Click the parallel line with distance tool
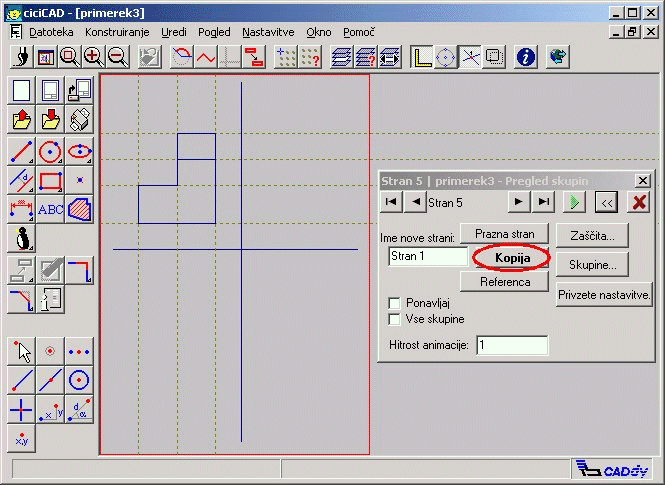 [21, 180]
